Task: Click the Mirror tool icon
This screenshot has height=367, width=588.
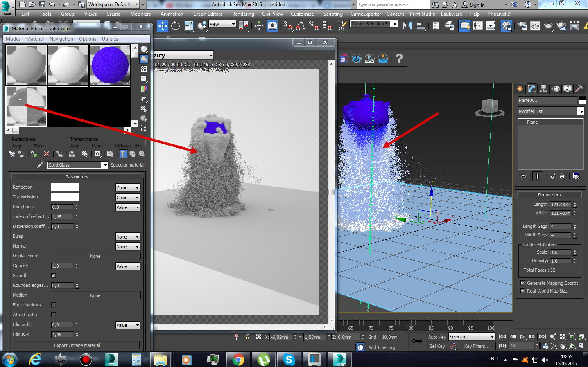Action: (407, 26)
